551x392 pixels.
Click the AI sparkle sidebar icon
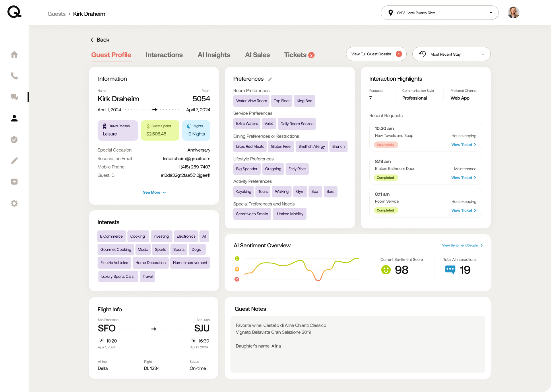[x=14, y=182]
